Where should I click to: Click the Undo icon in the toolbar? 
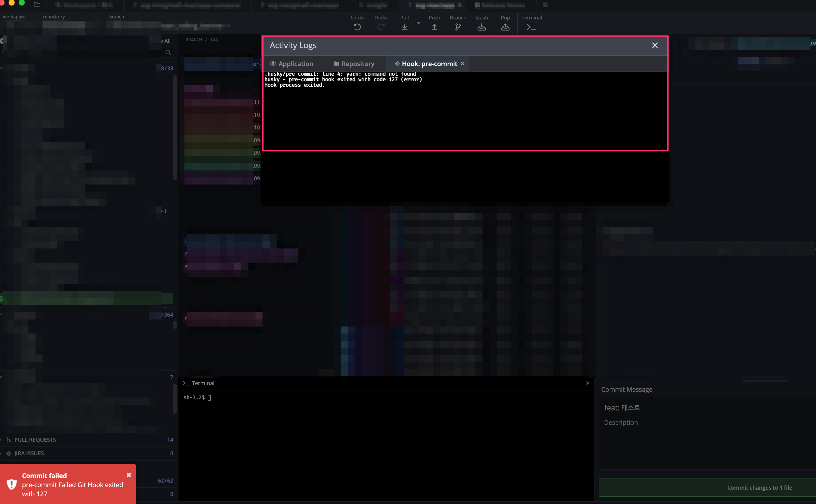click(x=357, y=27)
